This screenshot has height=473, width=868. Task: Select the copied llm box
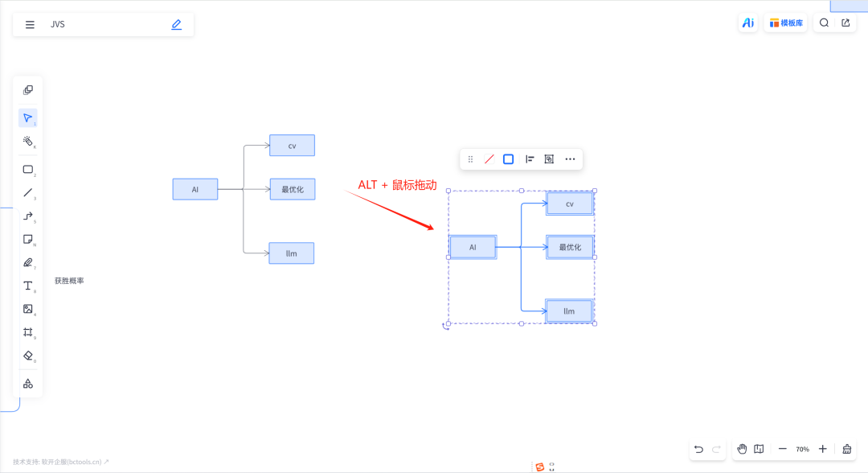569,311
